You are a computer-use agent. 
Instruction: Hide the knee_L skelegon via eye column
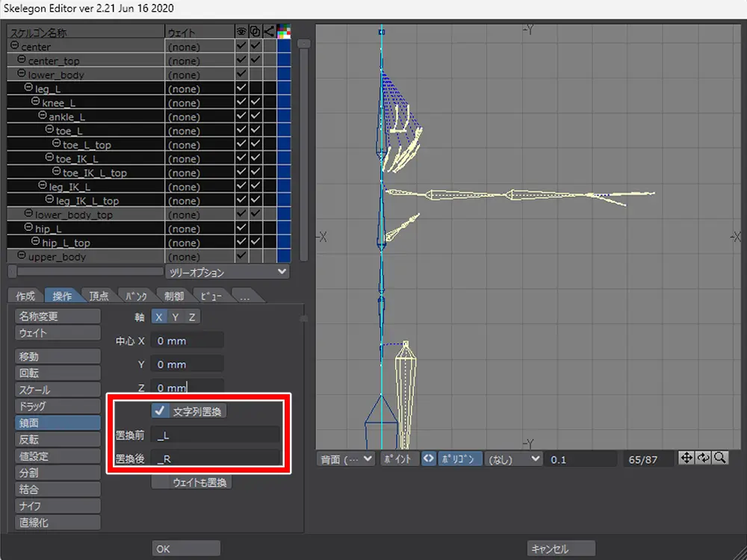tap(241, 102)
